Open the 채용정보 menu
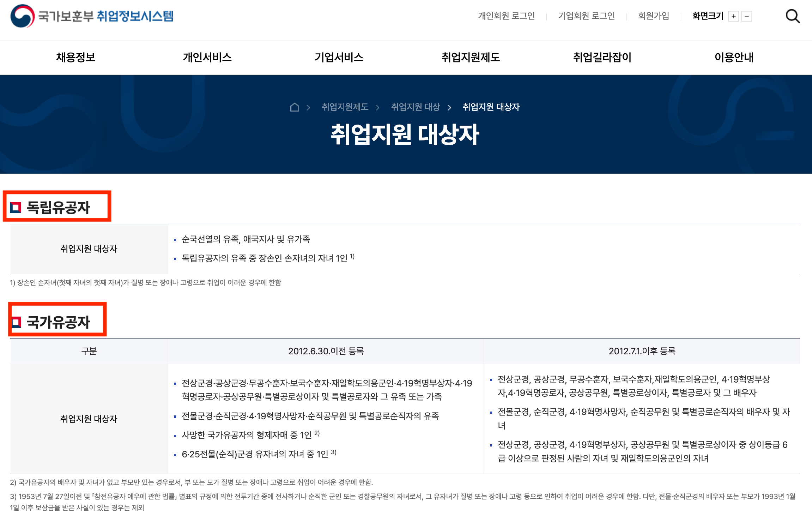Viewport: 812px width, 528px height. pos(75,57)
